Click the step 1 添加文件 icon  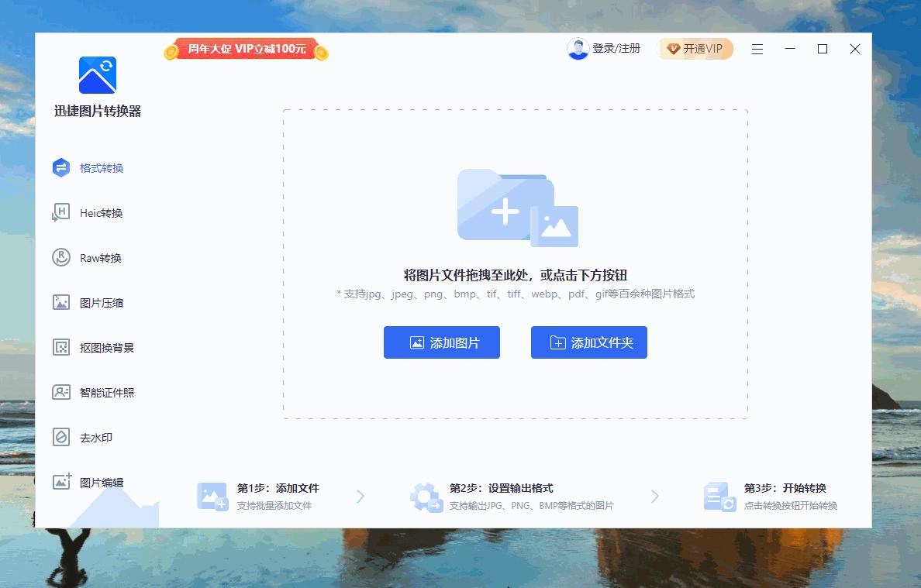pyautogui.click(x=212, y=497)
